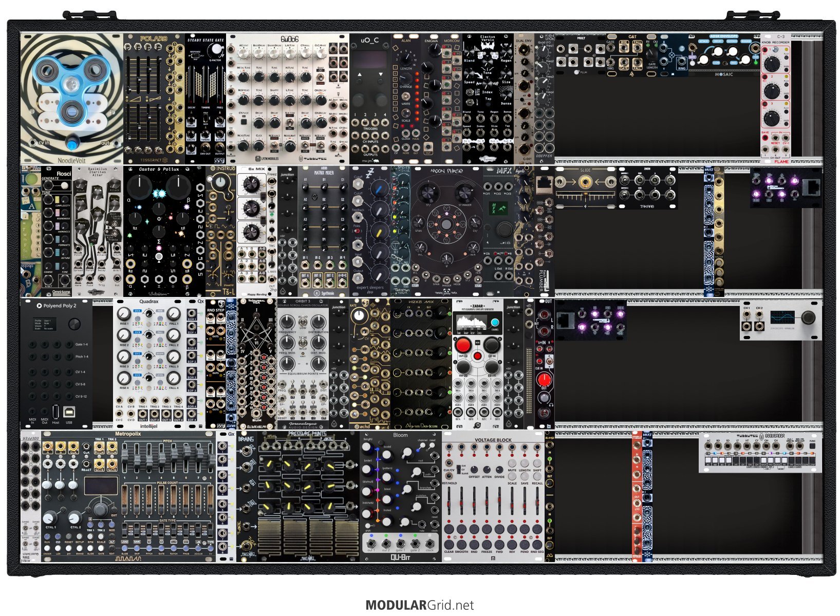This screenshot has height=616, width=840.
Task: Click the cyan CHANNEL button on Zadar
Action: [494, 323]
